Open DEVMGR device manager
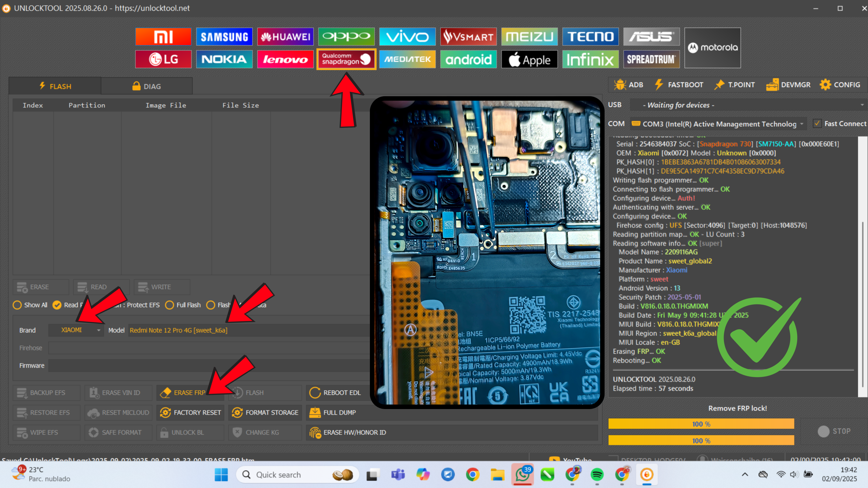 coord(788,85)
